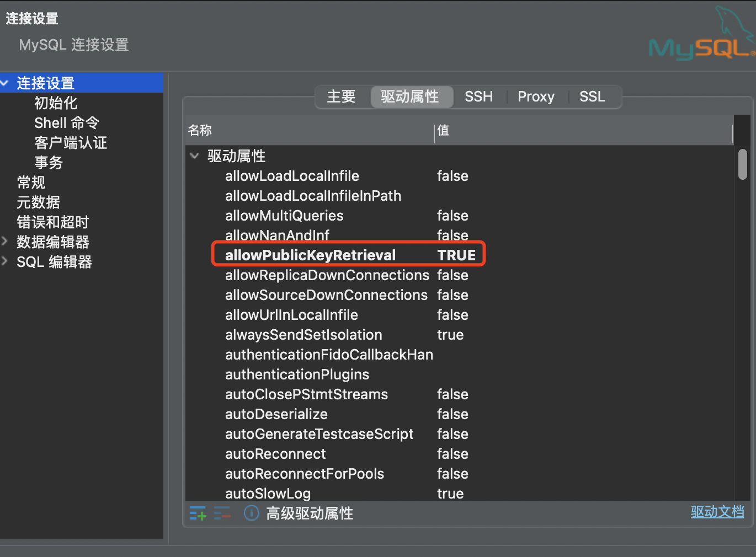Viewport: 756px width, 557px height.
Task: Switch to the 主要 tab
Action: 342,97
